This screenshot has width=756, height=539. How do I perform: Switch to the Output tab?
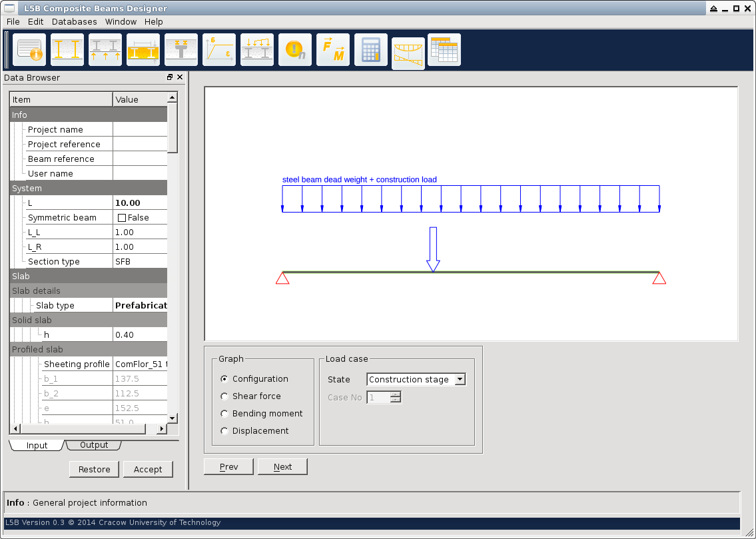click(94, 445)
